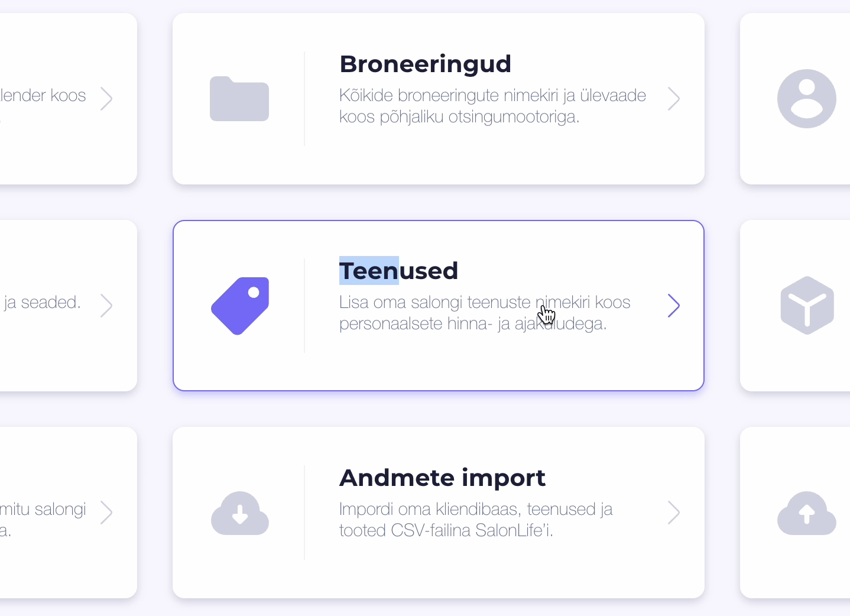
Task: Click the chevron next to "lender koos"
Action: click(x=106, y=99)
